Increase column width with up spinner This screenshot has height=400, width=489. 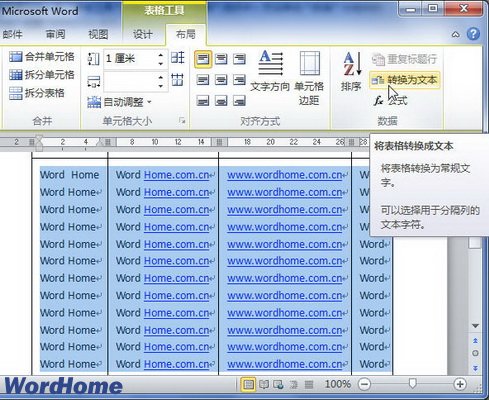(x=161, y=77)
